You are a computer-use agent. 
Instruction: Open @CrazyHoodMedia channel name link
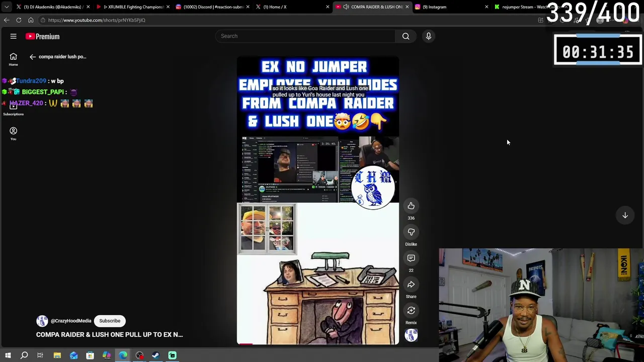(x=71, y=321)
